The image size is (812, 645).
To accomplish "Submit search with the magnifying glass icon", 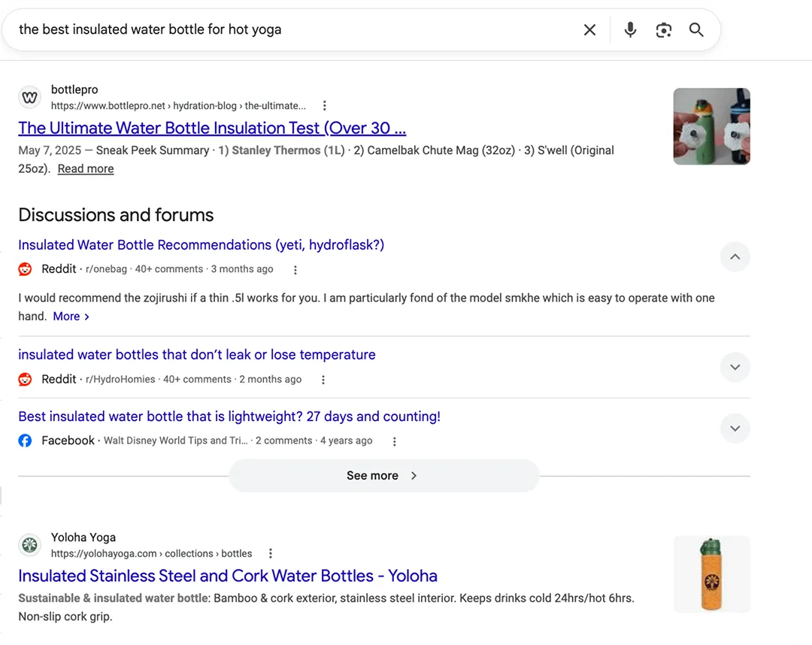I will click(696, 30).
